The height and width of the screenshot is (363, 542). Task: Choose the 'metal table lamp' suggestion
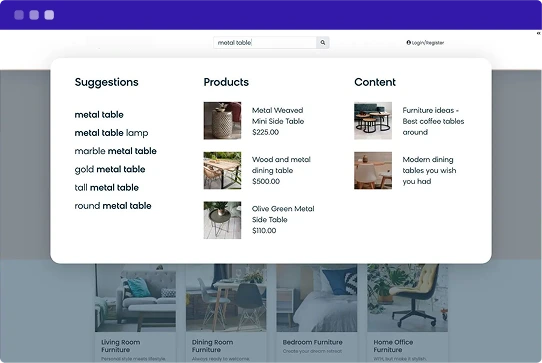click(x=111, y=133)
